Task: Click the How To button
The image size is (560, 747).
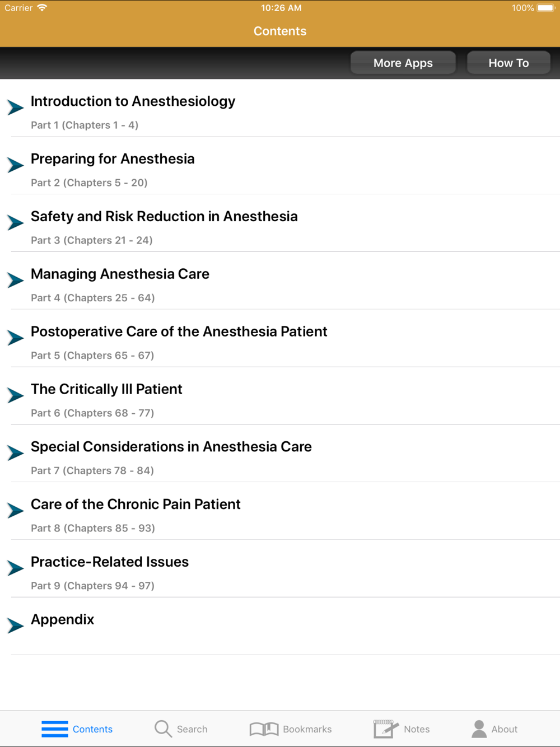Action: 508,63
